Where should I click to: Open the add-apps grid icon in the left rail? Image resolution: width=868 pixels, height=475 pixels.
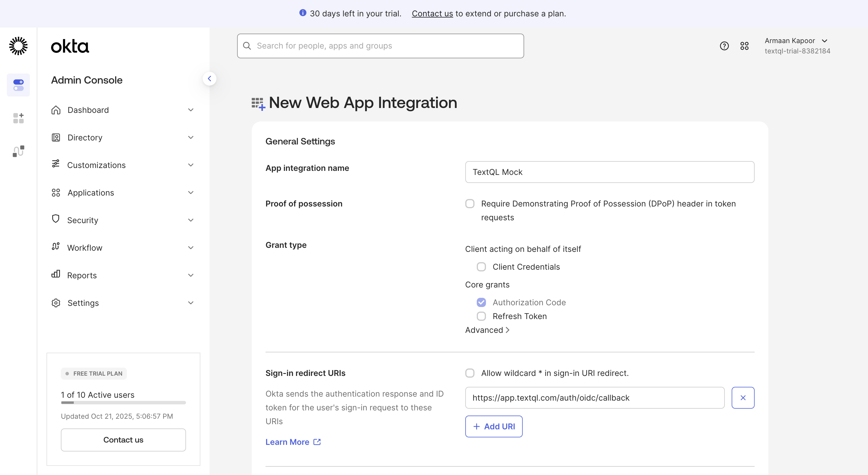pos(18,118)
